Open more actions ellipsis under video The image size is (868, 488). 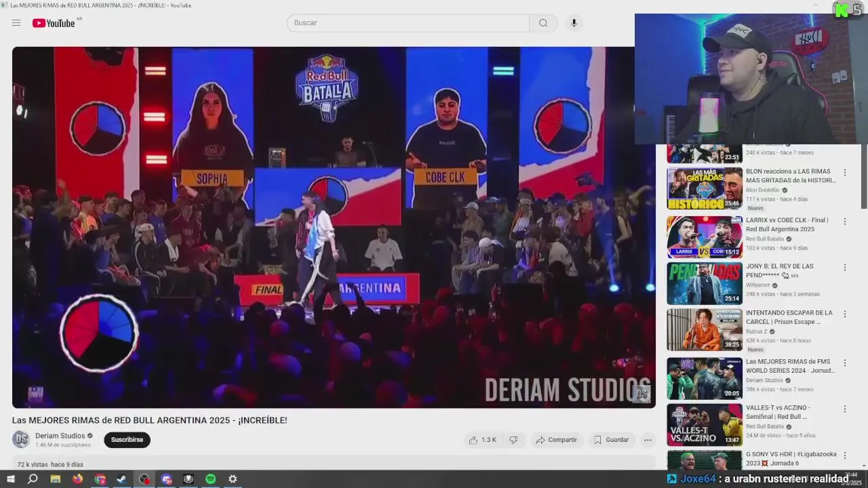point(648,440)
